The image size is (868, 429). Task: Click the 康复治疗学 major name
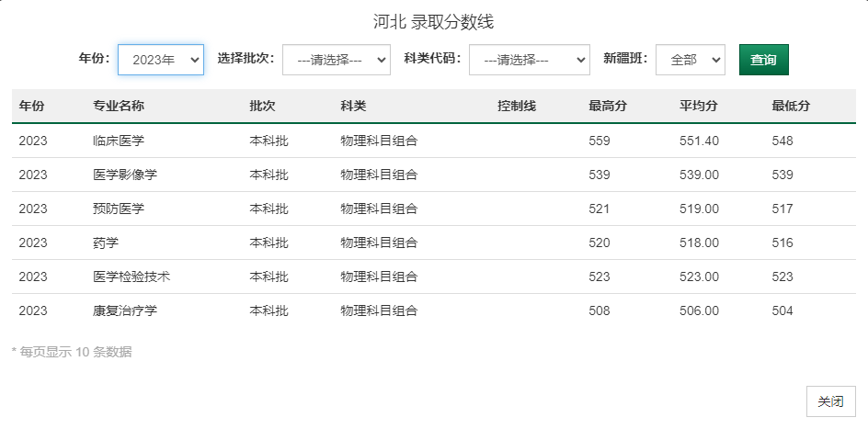[125, 310]
